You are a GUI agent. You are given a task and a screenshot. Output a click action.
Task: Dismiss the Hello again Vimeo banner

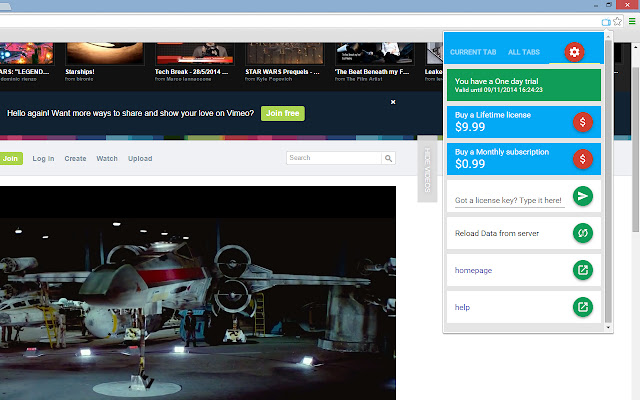coord(393,102)
